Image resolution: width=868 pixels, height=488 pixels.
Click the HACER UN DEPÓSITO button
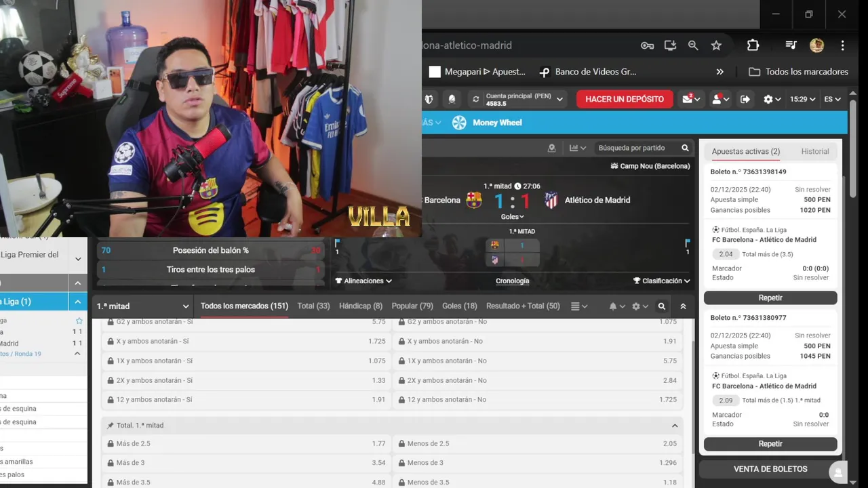625,99
